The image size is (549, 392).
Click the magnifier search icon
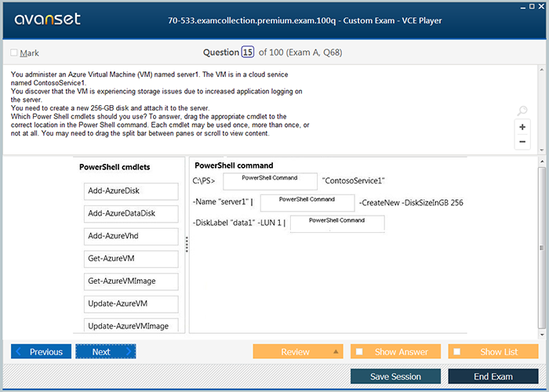(x=522, y=111)
